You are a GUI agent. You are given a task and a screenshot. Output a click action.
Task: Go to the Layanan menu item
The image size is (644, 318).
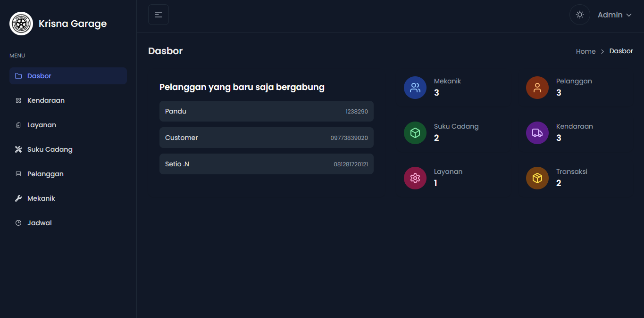tap(42, 125)
